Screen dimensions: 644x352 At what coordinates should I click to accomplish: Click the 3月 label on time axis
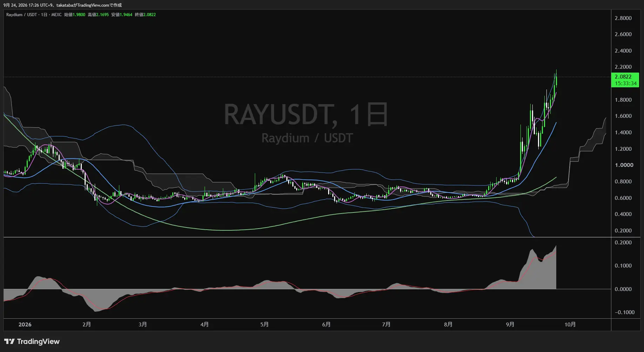[x=143, y=325]
